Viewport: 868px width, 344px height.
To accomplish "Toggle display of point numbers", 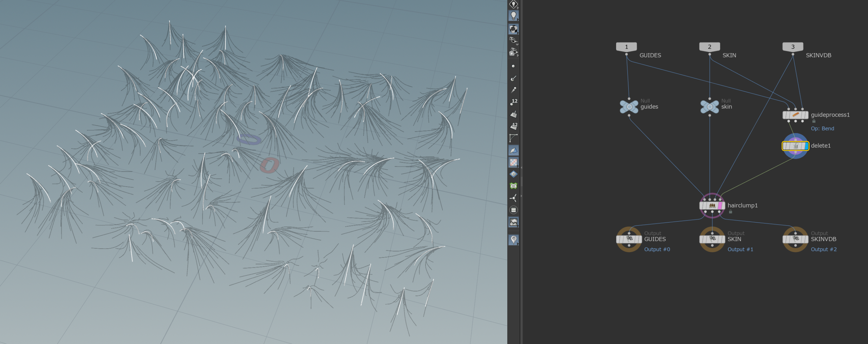I will [x=514, y=102].
